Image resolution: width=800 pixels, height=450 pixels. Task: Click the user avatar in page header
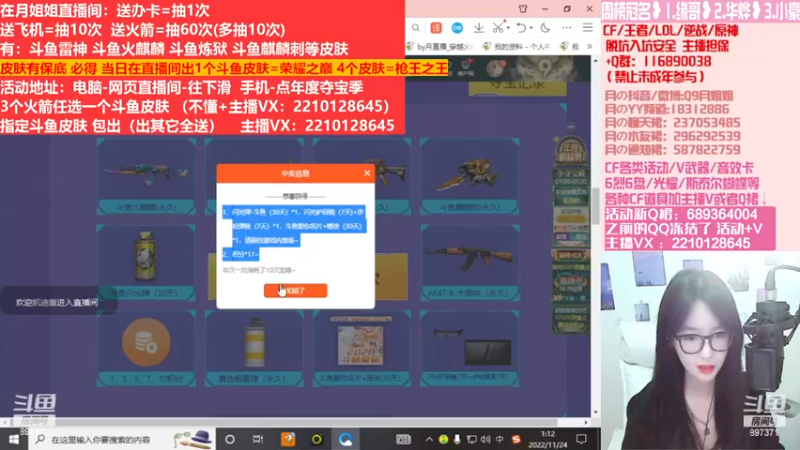click(x=496, y=68)
